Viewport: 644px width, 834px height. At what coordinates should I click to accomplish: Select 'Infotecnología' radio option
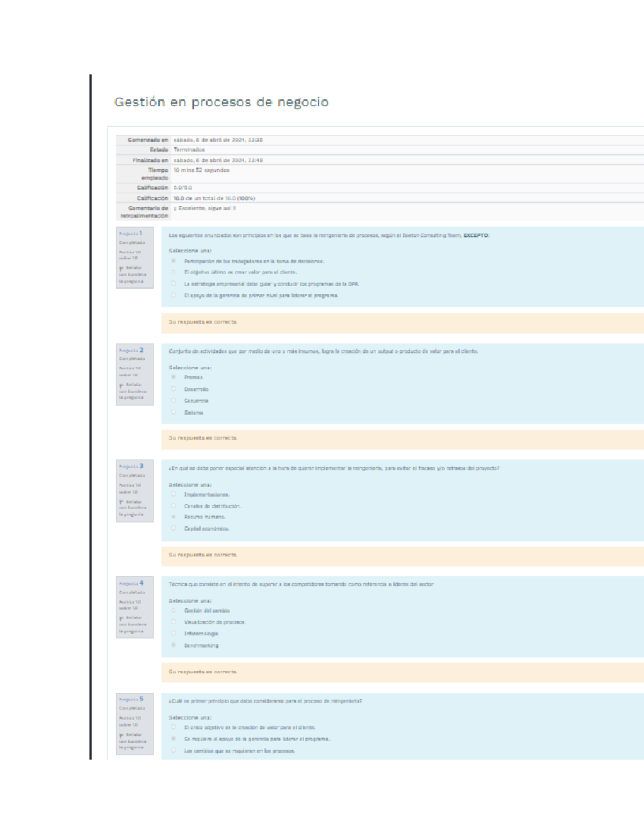173,633
